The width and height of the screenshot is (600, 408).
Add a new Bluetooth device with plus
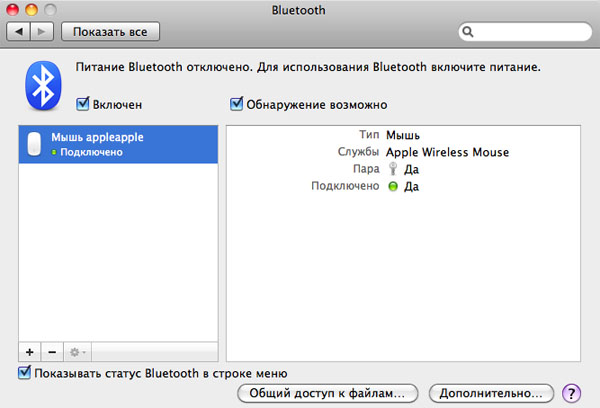[x=29, y=353]
